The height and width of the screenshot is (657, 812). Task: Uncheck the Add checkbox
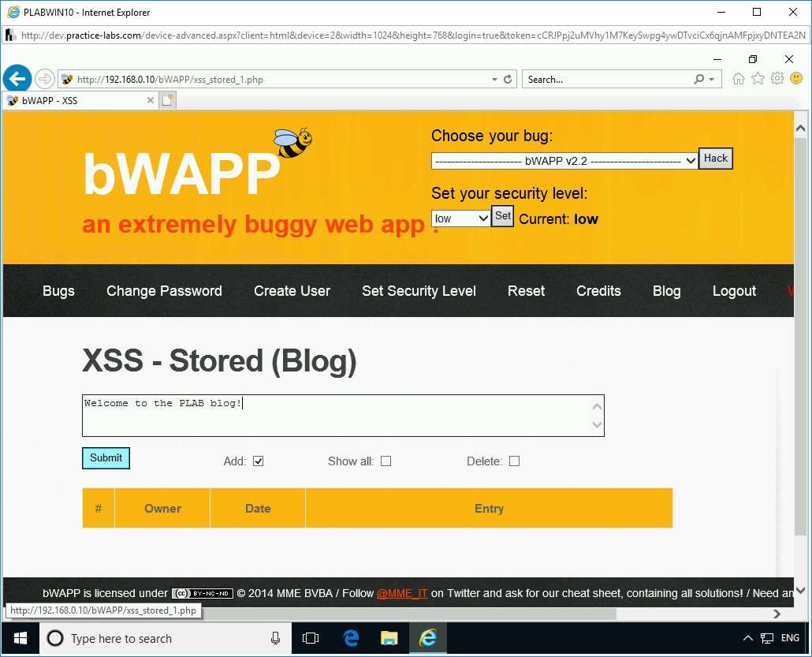coord(258,461)
